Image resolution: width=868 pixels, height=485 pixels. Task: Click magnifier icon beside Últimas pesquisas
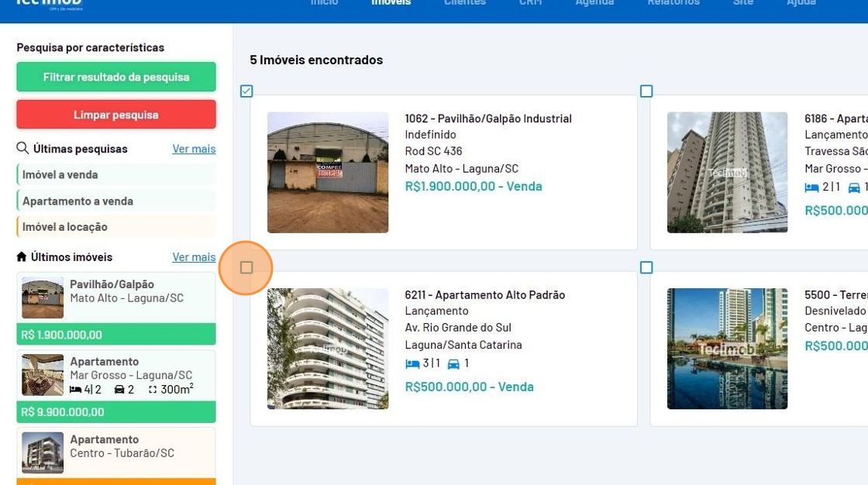point(22,148)
